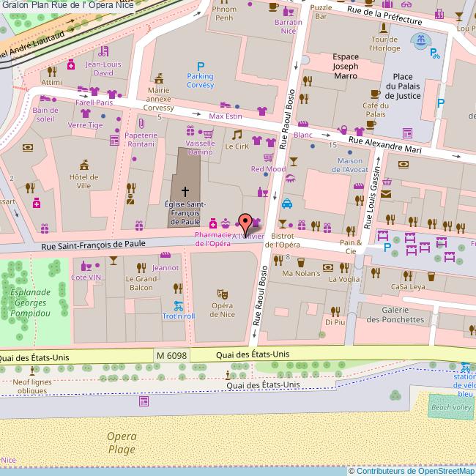This screenshot has height=476, width=476.
Task: Click the eyelash beauty salon icon
Action: pyautogui.click(x=291, y=178)
